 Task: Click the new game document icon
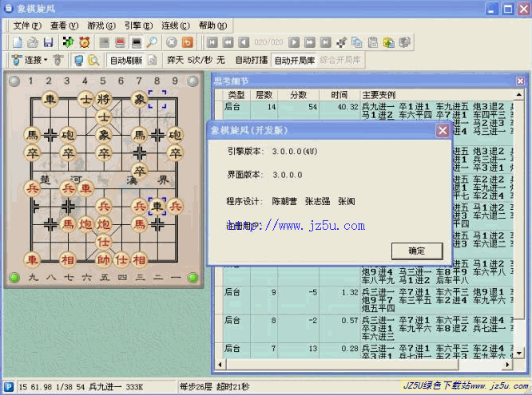click(18, 42)
